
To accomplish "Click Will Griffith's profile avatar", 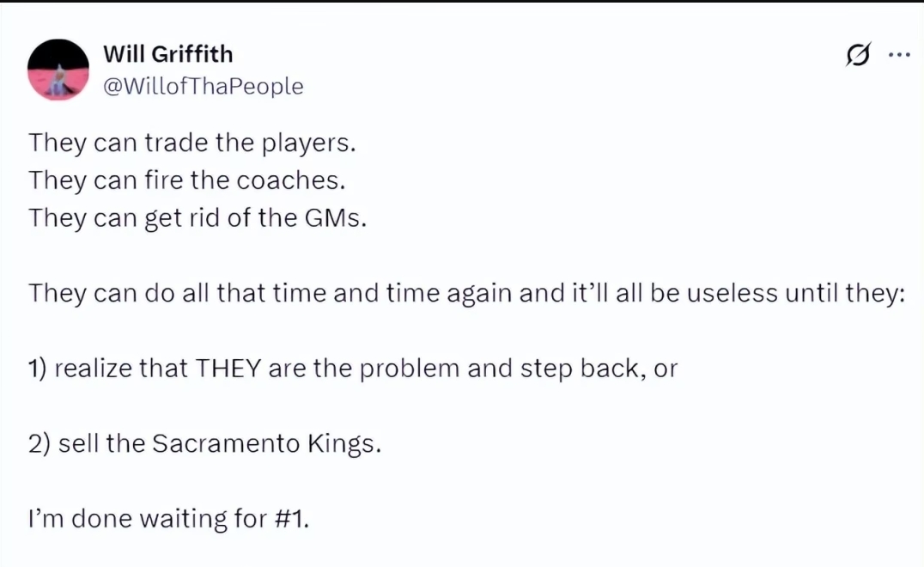I will (59, 70).
